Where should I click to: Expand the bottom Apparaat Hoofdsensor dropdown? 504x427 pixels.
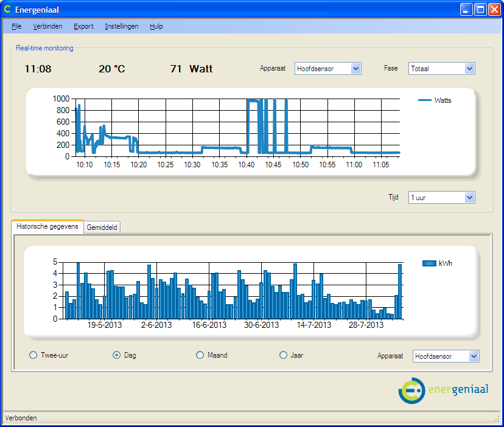point(474,356)
